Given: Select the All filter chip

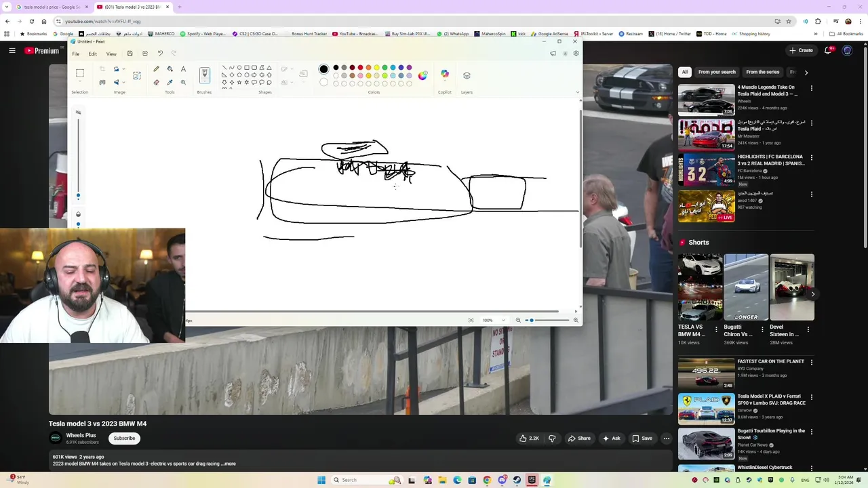Looking at the screenshot, I should tap(685, 72).
